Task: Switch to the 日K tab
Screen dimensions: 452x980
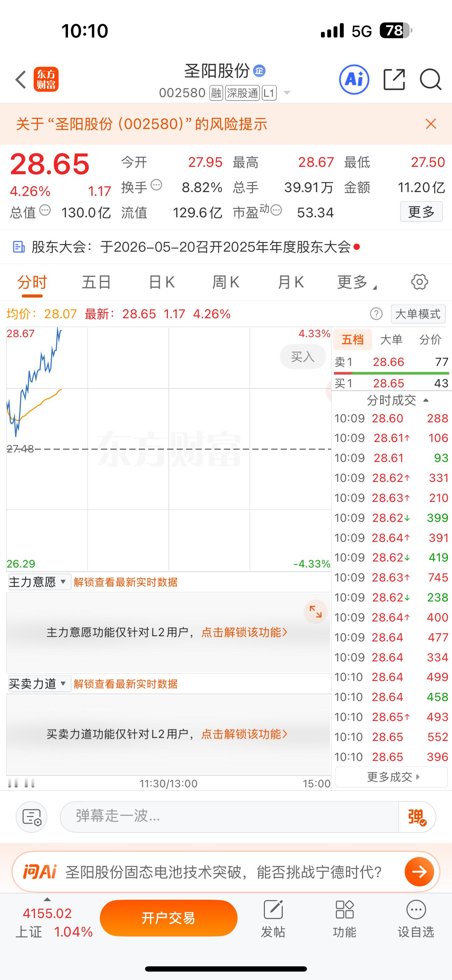Action: click(x=162, y=282)
